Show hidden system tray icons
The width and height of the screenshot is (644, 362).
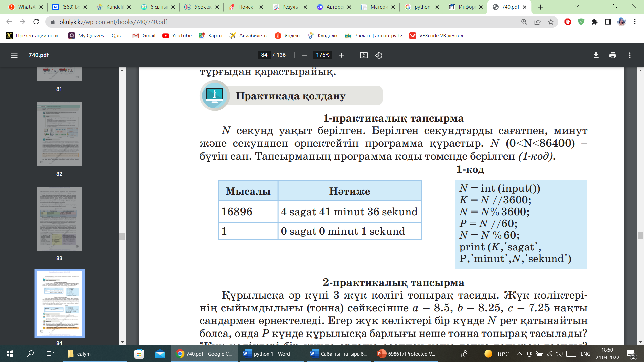pos(519,354)
